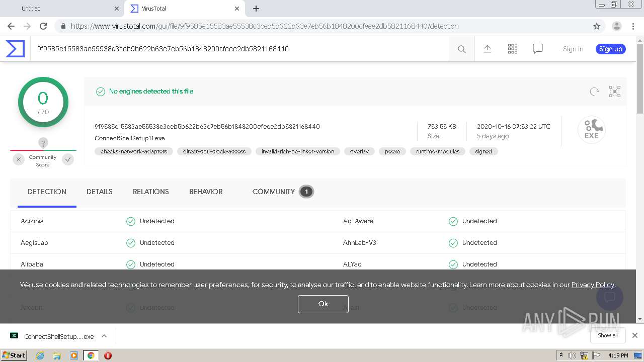The height and width of the screenshot is (362, 644).
Task: Click the browser back arrow
Action: pos(11,26)
